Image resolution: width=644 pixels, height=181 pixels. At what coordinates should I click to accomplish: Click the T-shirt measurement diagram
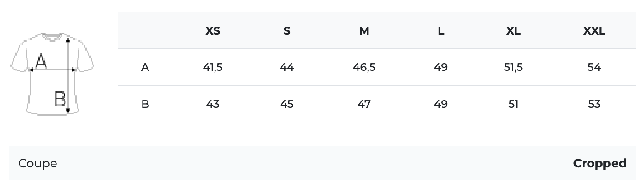pos(52,74)
